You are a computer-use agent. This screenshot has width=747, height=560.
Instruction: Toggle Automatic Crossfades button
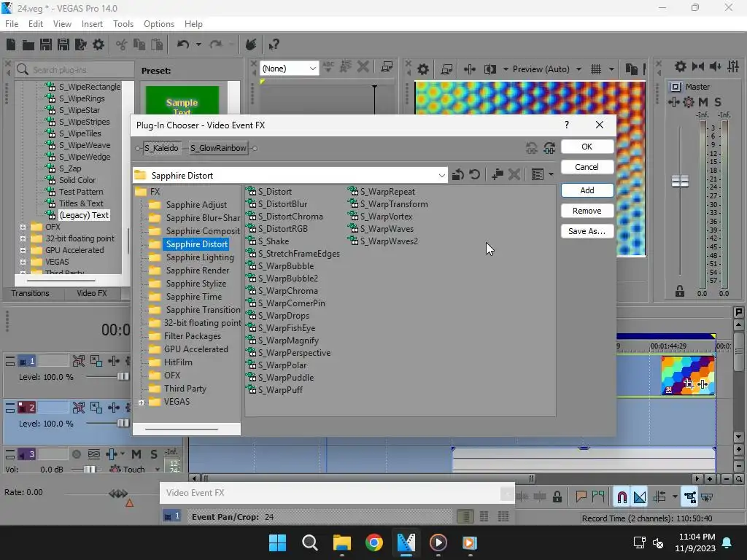[x=640, y=497]
